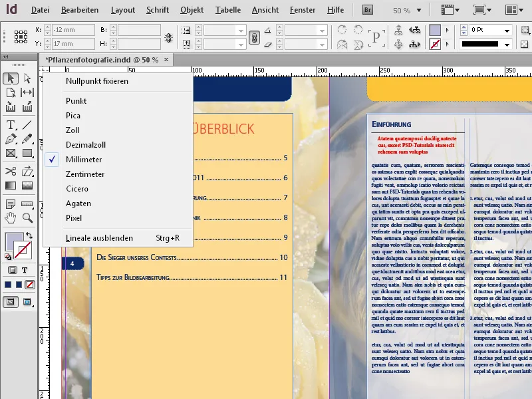Select the Free Transform tool
The width and height of the screenshot is (532, 399).
[x=27, y=172]
